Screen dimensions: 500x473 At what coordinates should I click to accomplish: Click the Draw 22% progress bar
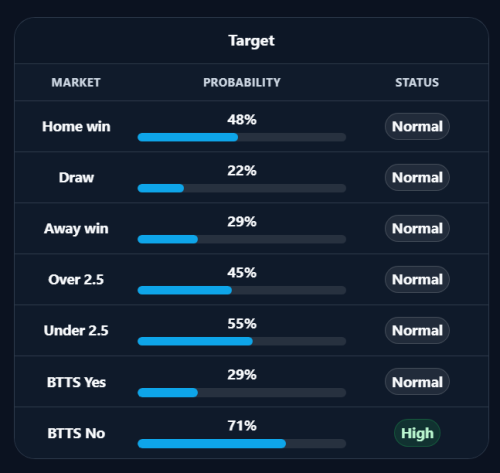(242, 188)
